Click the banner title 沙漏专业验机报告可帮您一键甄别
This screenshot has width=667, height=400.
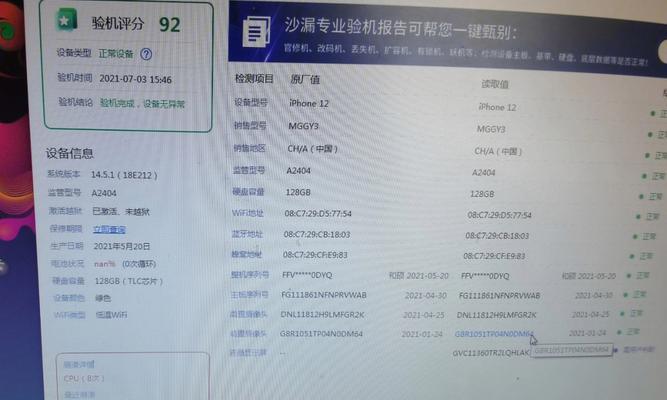click(400, 28)
